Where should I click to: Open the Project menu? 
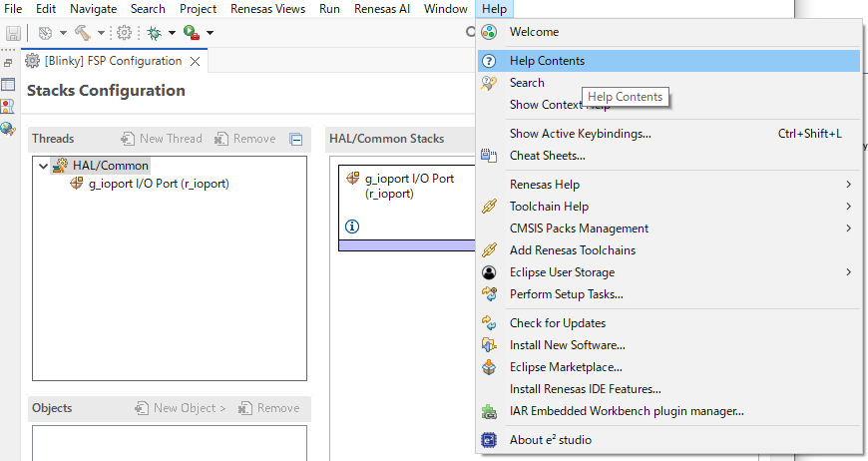[198, 9]
